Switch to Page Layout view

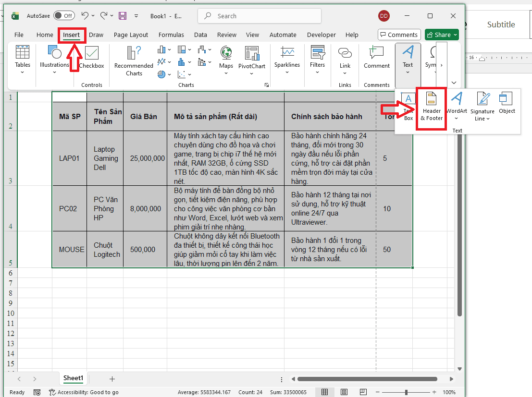point(344,392)
